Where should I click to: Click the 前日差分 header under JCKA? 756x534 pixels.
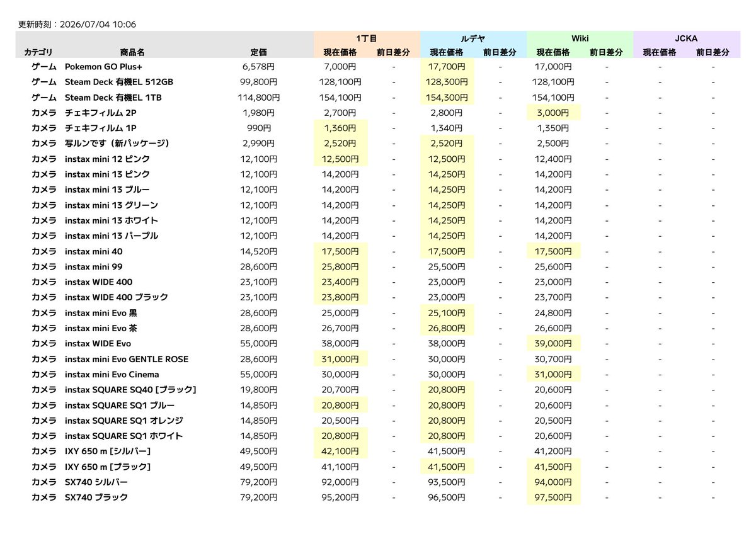pyautogui.click(x=713, y=52)
